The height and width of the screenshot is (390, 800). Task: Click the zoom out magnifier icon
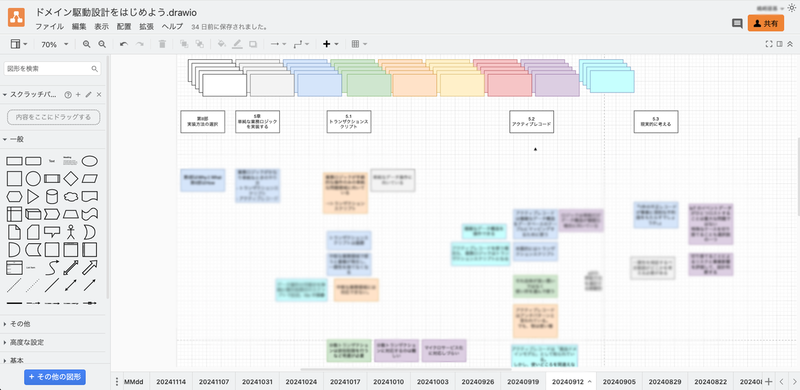tap(102, 44)
